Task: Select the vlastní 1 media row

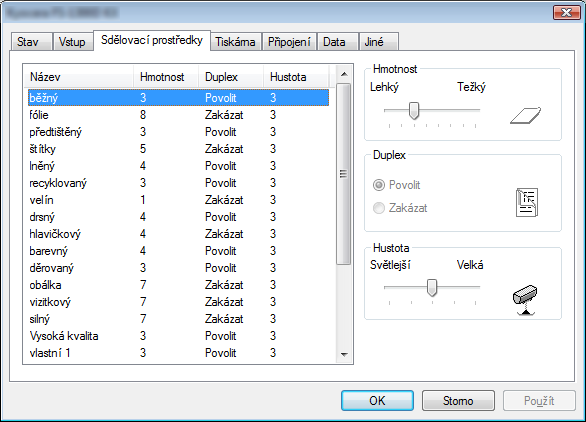Action: click(178, 353)
